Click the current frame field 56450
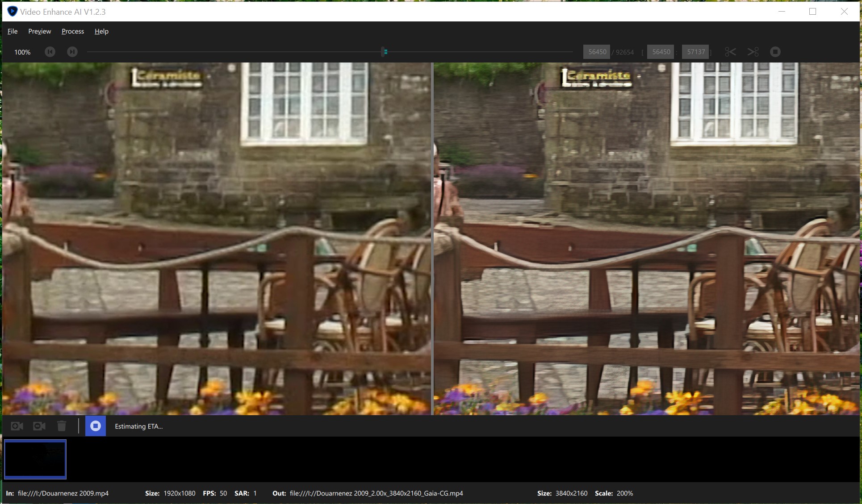This screenshot has height=504, width=862. coord(597,52)
